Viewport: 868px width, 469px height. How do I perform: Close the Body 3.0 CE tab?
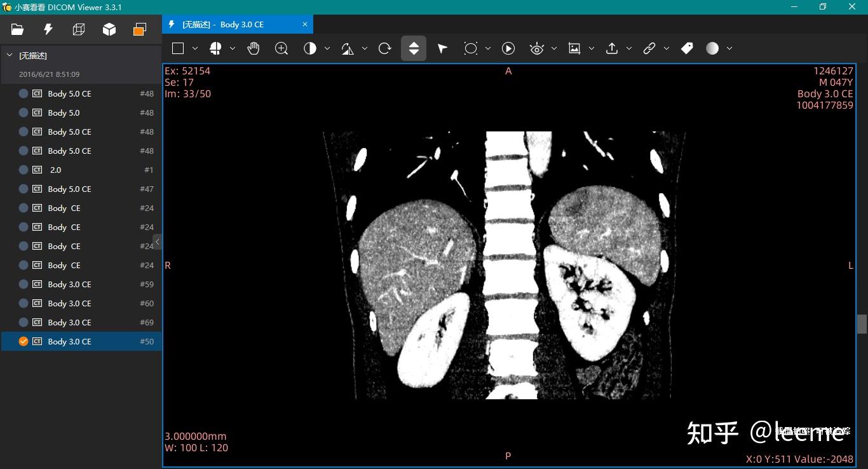coord(305,24)
